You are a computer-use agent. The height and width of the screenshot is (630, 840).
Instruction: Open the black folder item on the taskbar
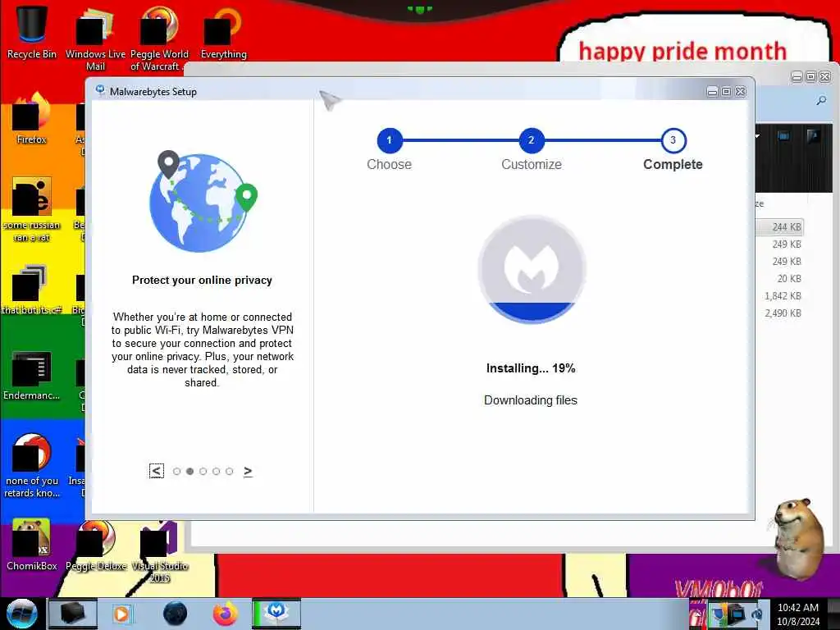73,614
